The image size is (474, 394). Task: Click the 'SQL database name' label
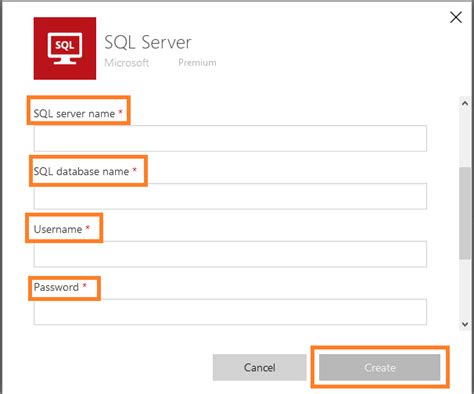point(81,171)
